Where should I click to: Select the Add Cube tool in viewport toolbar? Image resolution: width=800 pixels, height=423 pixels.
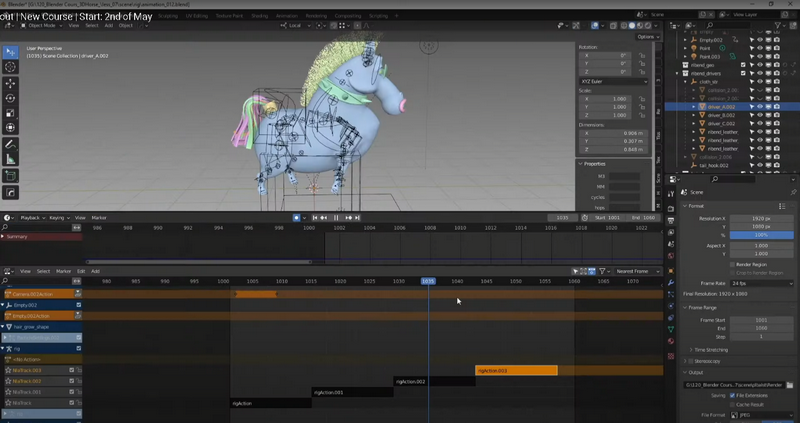(10, 177)
